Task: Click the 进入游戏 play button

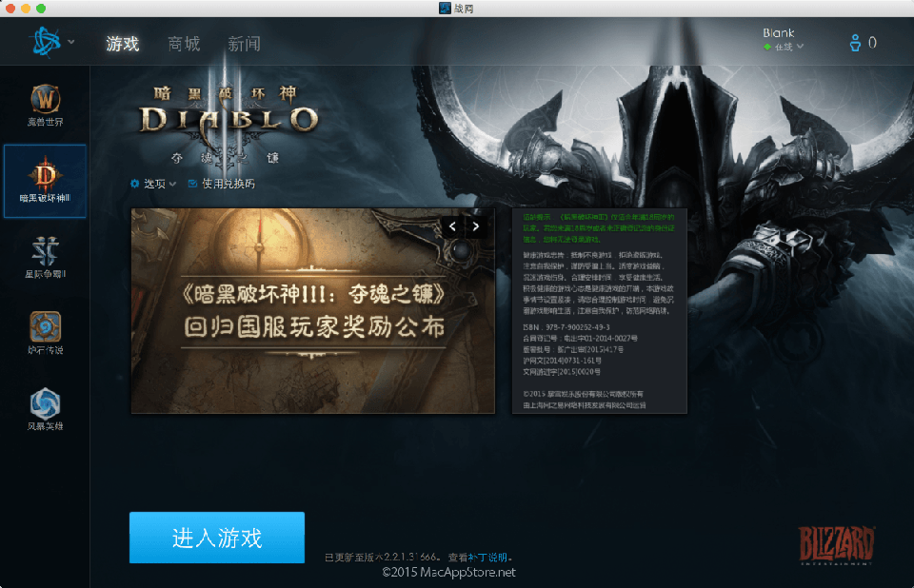Action: [217, 538]
